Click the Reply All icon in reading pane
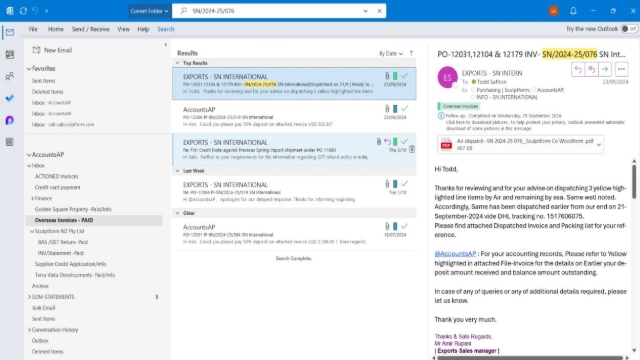Viewport: 640px width, 360px height. click(x=591, y=69)
